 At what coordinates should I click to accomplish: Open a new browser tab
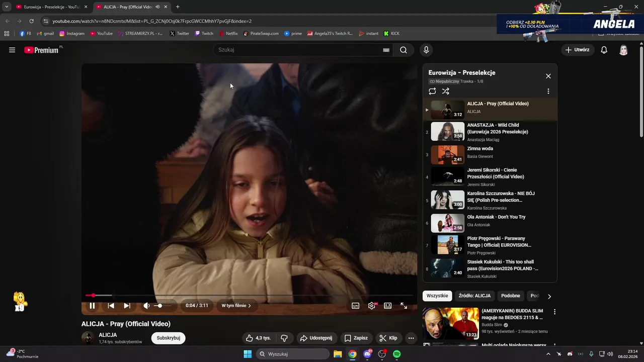pos(178,7)
